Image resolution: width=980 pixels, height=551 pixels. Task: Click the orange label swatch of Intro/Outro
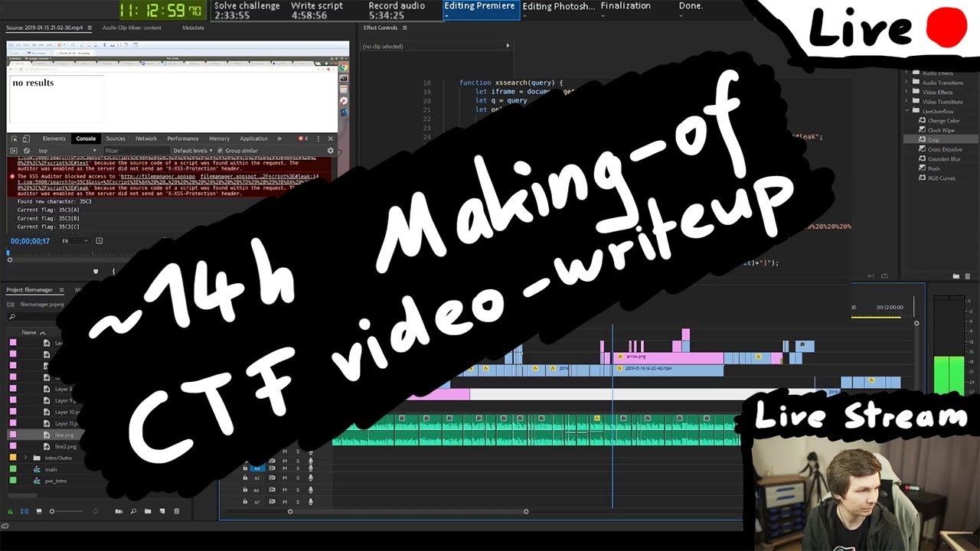(x=13, y=458)
